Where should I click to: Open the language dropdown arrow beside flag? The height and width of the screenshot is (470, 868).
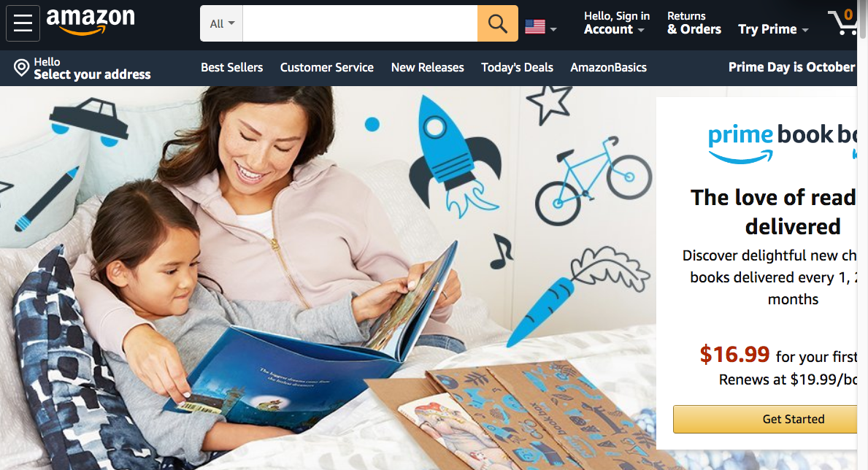553,29
